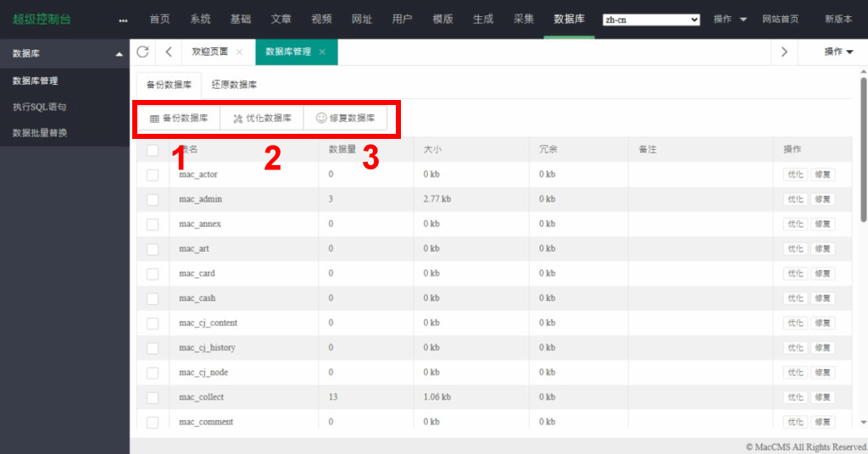
Task: Click 优化 for mac_admin row
Action: point(795,200)
